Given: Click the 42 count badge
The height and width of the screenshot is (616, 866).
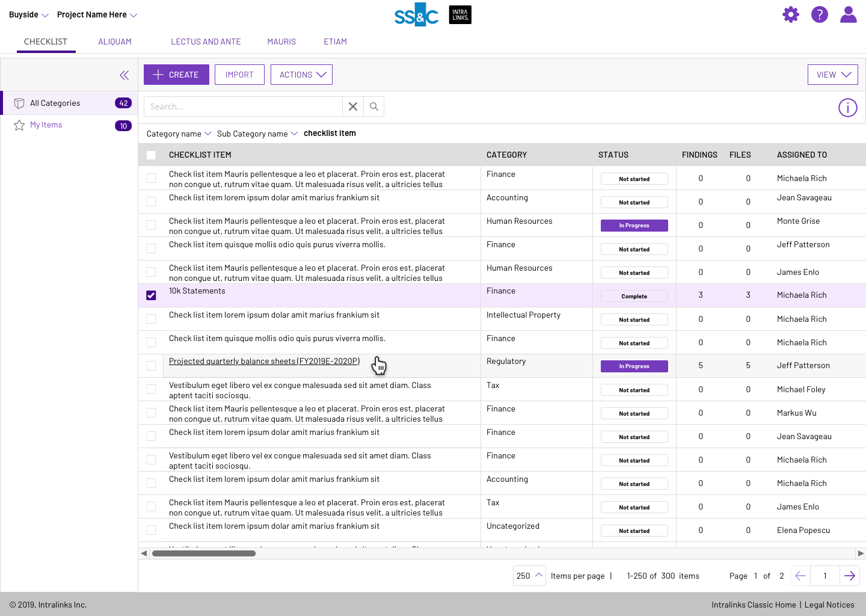Looking at the screenshot, I should pyautogui.click(x=123, y=103).
